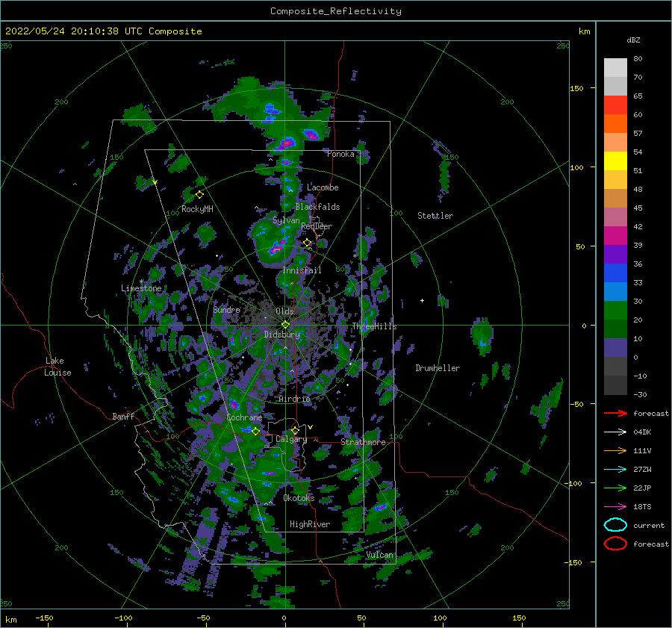Click the yellow diamond marker near RockyMH
Image resolution: width=672 pixels, height=628 pixels.
coord(199,195)
